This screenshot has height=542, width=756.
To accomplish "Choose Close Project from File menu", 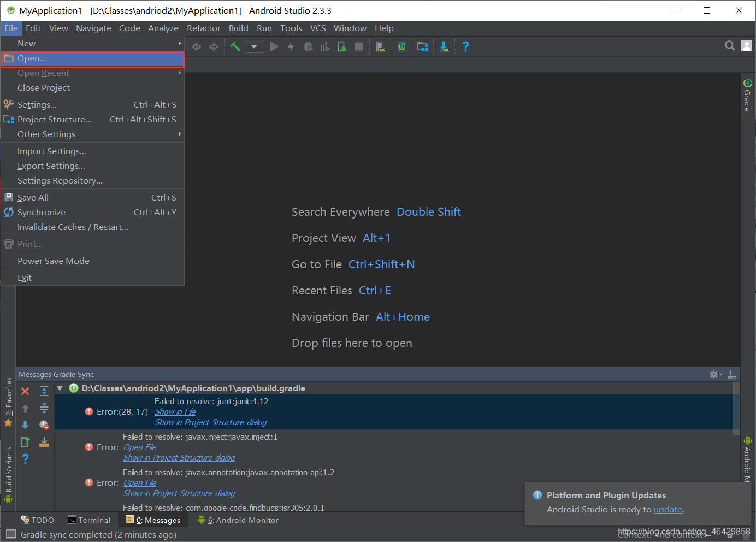I will [x=93, y=88].
